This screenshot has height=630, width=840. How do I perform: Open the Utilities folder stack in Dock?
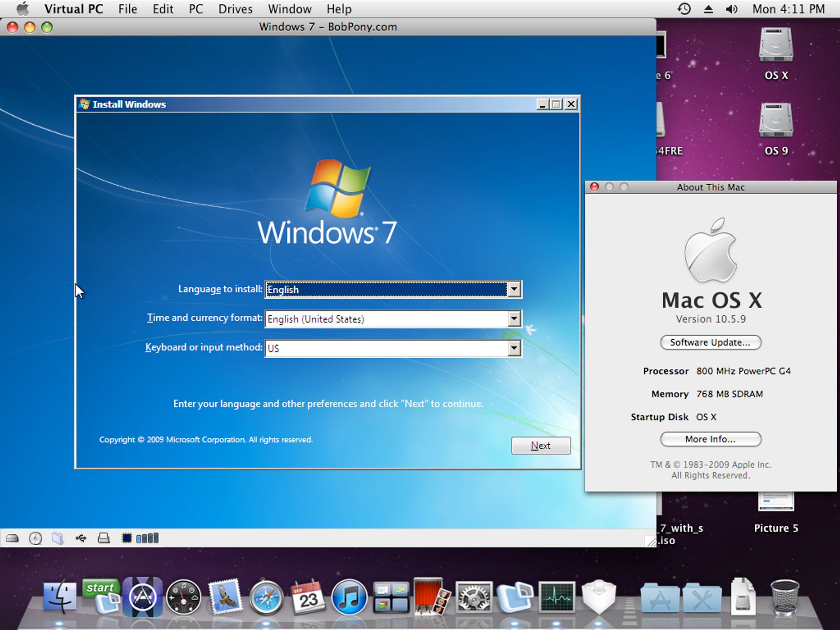[701, 598]
